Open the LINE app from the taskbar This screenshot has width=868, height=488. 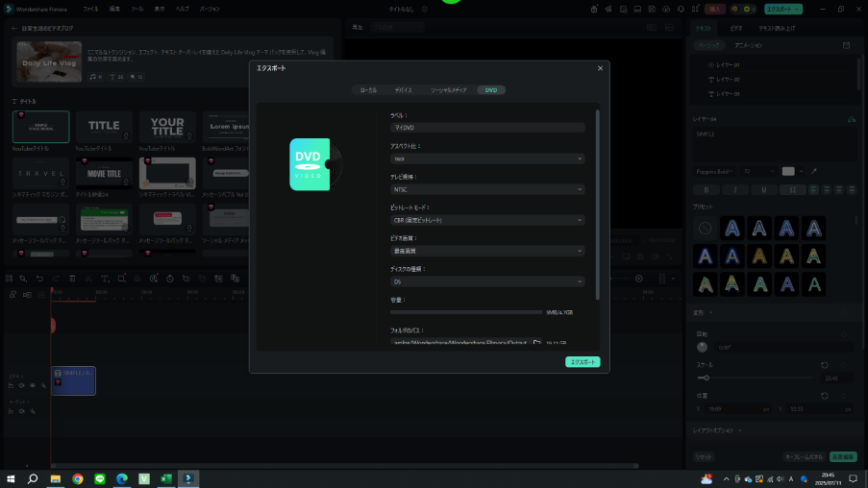(x=100, y=478)
